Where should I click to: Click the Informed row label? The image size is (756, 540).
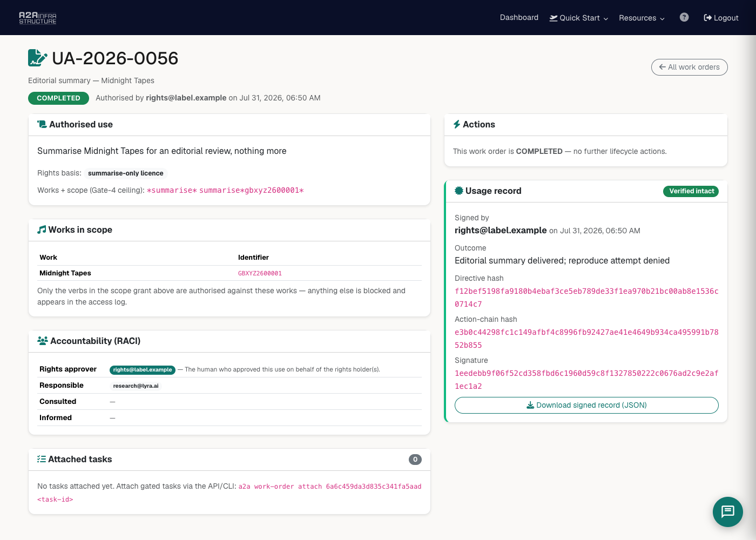point(56,418)
